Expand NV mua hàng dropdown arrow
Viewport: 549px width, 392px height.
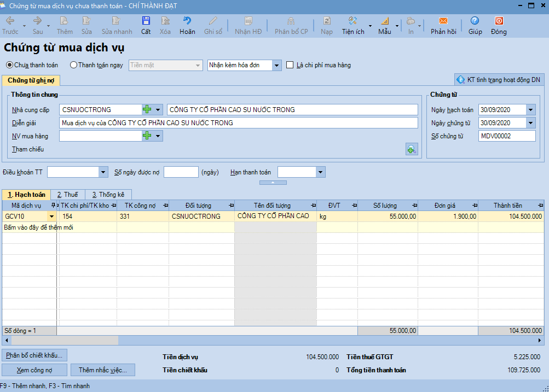point(158,136)
